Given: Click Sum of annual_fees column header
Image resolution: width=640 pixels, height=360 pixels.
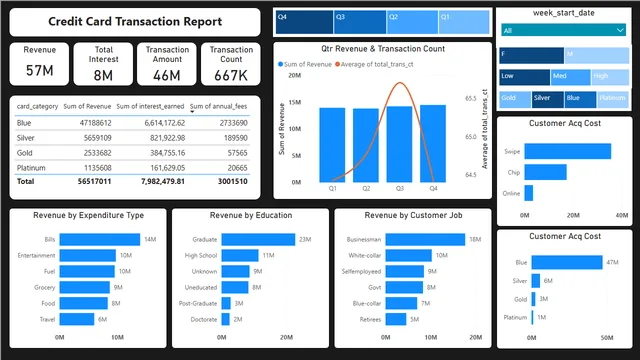Looking at the screenshot, I should 218,106.
